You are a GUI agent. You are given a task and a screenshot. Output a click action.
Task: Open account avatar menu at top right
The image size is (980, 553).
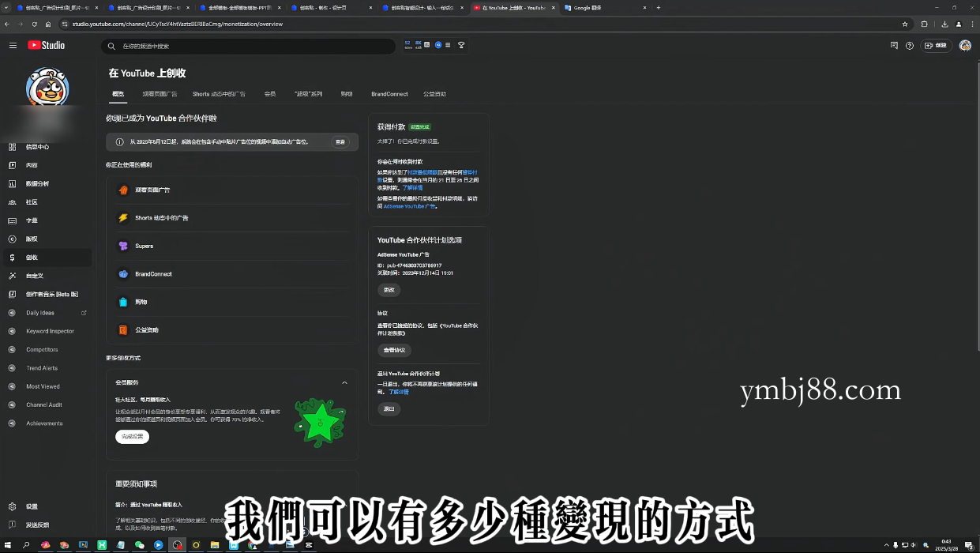click(x=965, y=46)
